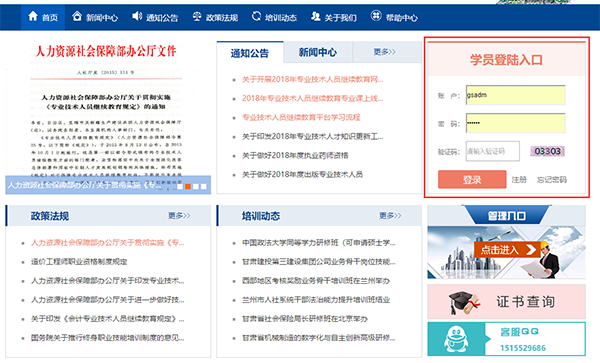The image size is (600, 363).
Task: Click 更多>> in 政策法规 section header
Action: 179,216
